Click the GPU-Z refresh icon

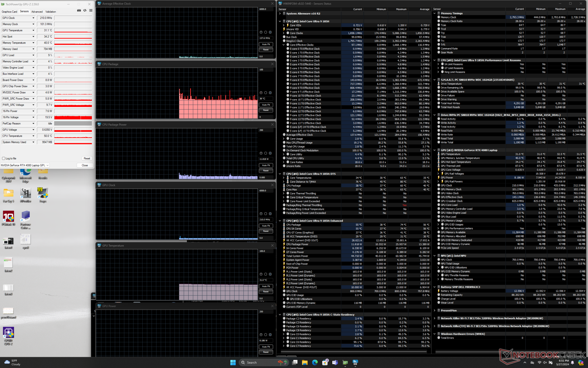click(85, 10)
